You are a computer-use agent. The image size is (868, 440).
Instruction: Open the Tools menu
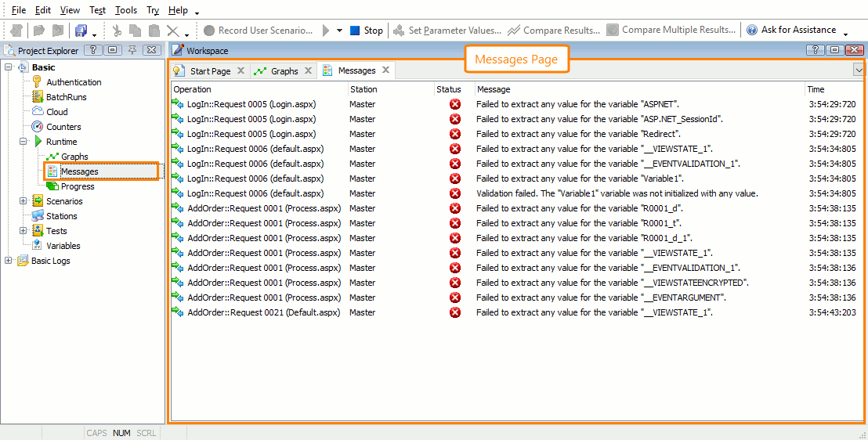tap(127, 10)
